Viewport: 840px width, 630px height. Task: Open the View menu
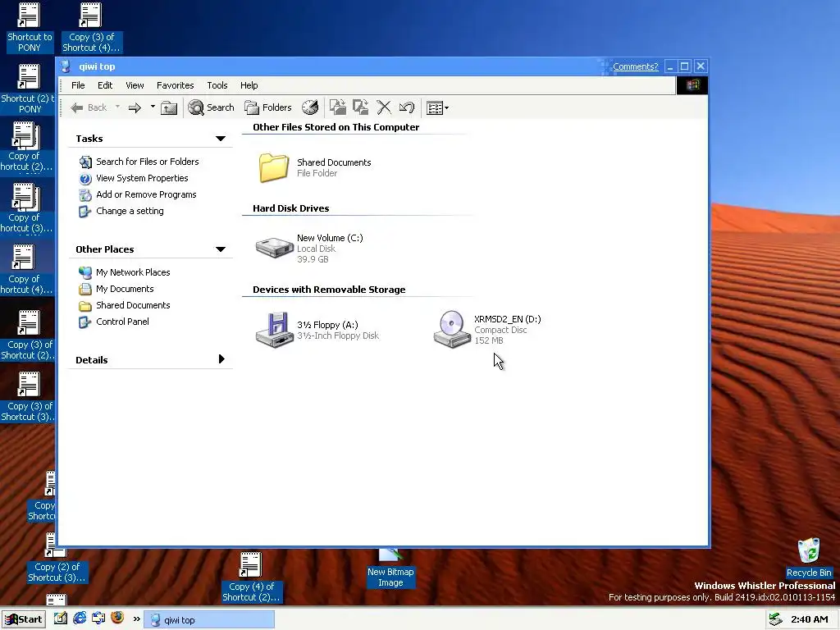pos(135,85)
